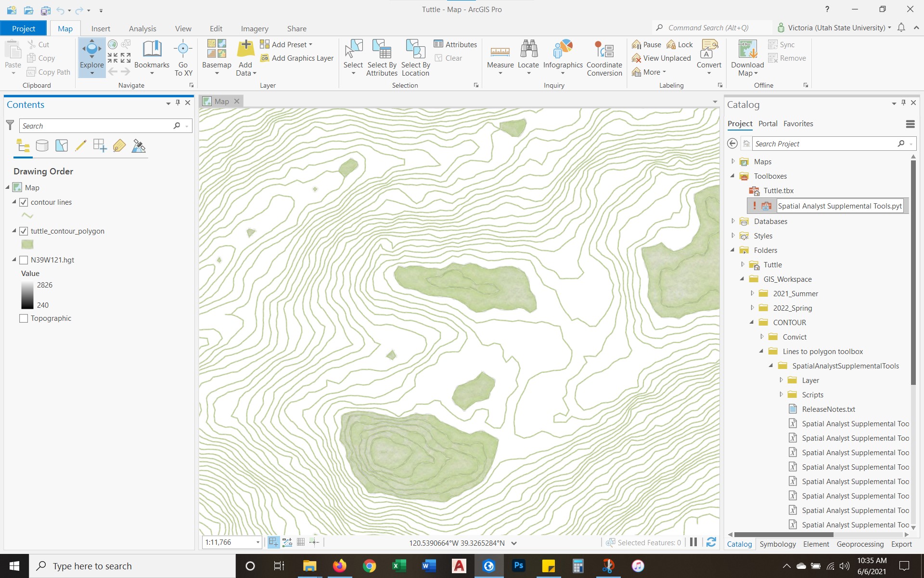This screenshot has height=578, width=924.
Task: Expand the Databases catalog node
Action: [x=733, y=221]
